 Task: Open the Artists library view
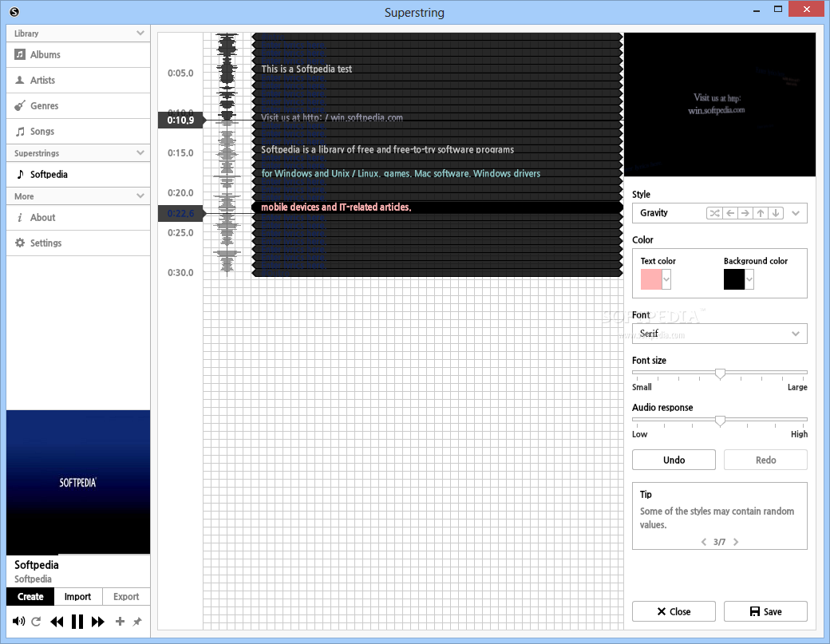tap(78, 80)
